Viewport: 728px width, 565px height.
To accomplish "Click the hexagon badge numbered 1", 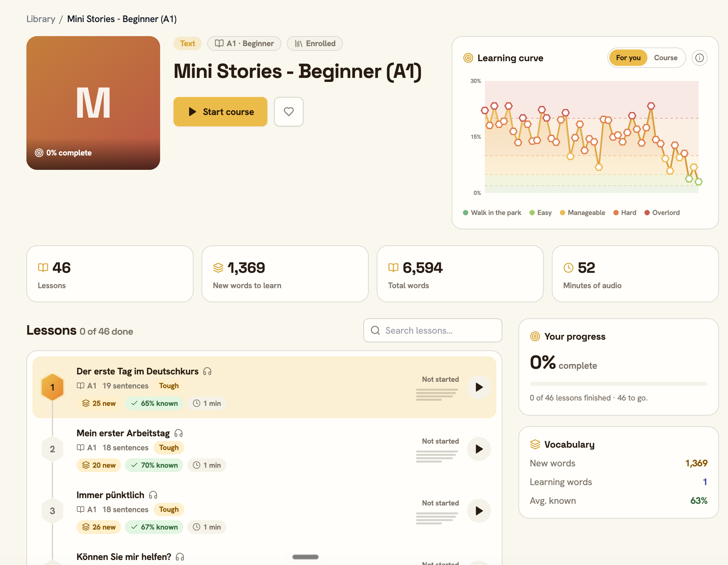I will click(x=52, y=387).
